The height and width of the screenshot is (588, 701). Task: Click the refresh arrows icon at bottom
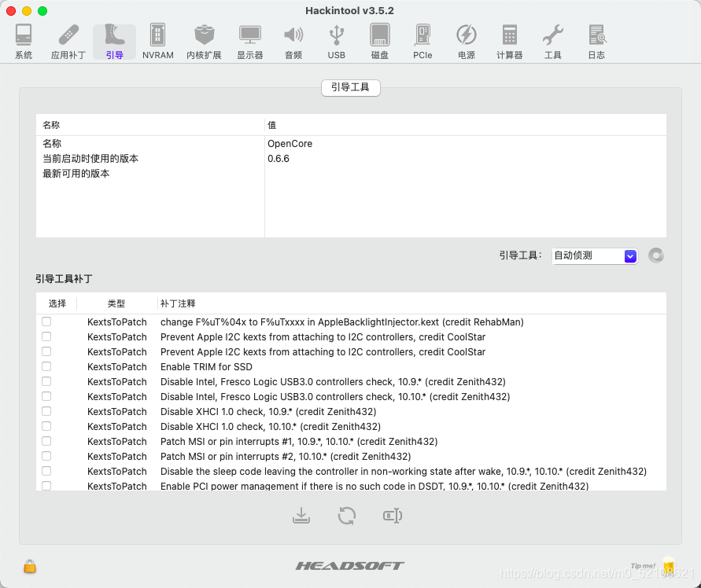(x=347, y=516)
